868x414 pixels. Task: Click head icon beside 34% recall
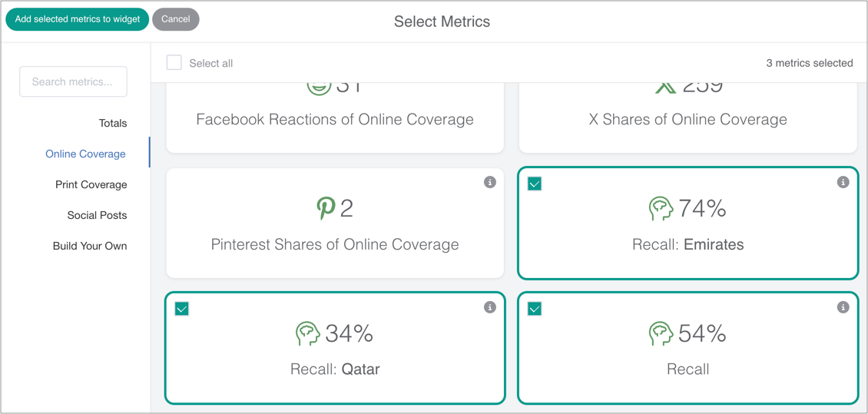[307, 333]
